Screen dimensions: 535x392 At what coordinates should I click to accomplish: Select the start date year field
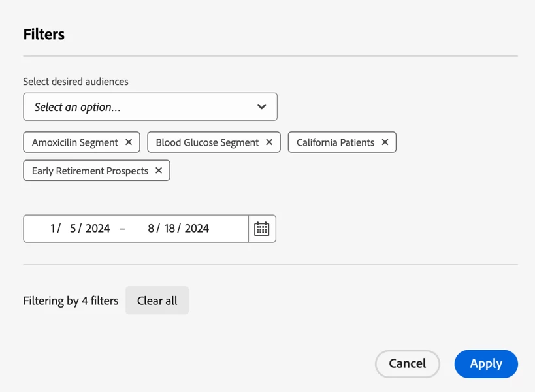[98, 229]
